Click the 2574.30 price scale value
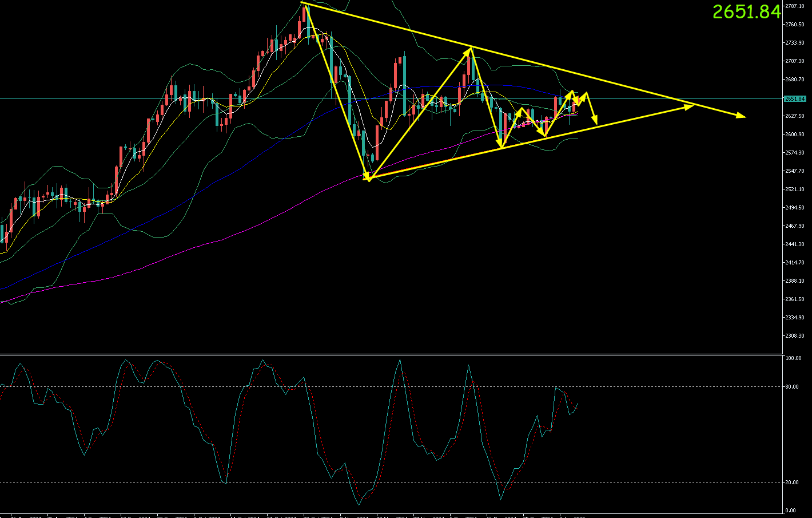The height and width of the screenshot is (518, 812). pyautogui.click(x=795, y=153)
